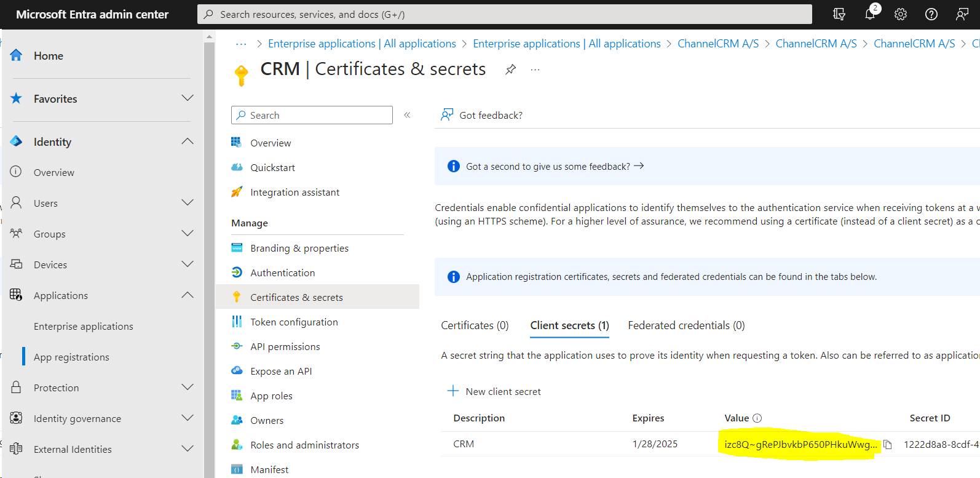Screen dimensions: 980x478
Task: Expand the Identity governance chevron
Action: (x=188, y=418)
